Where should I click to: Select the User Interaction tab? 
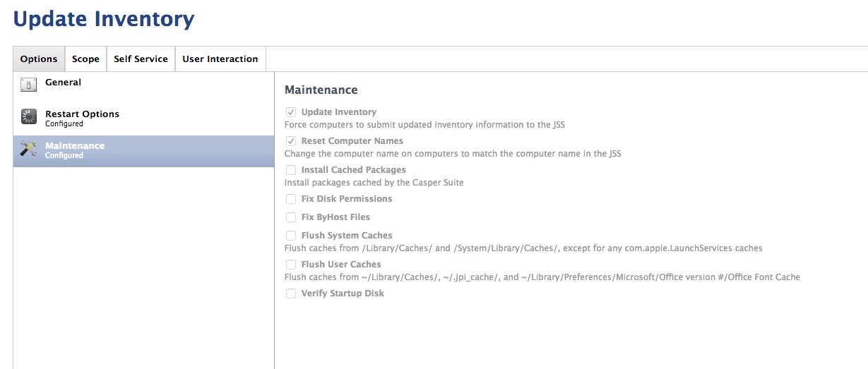(220, 59)
